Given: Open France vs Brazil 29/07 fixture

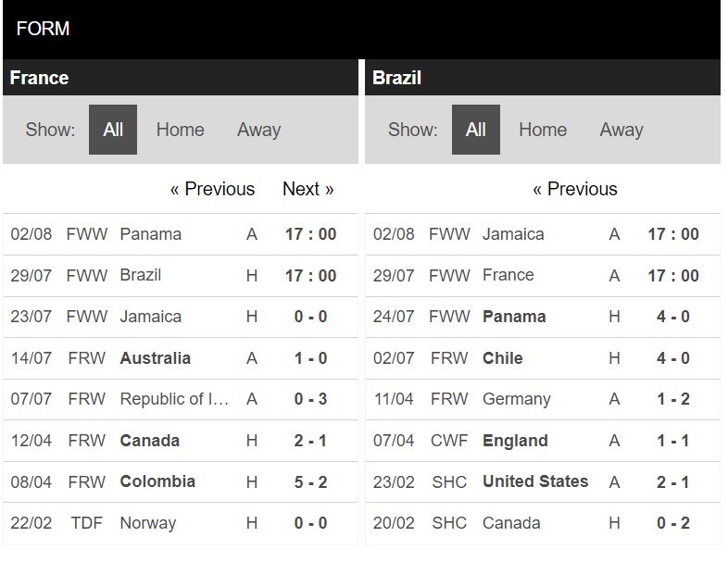Looking at the screenshot, I should point(180,276).
